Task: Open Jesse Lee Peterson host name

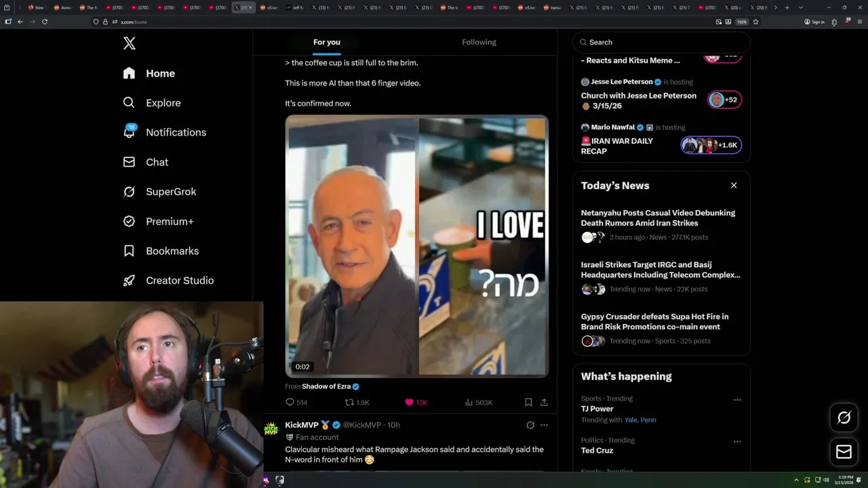Action: [622, 82]
